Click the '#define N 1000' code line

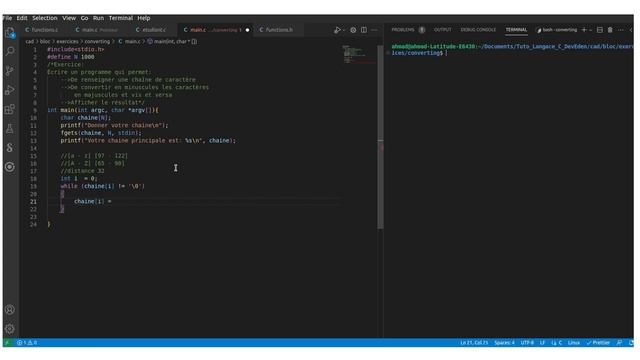[71, 57]
